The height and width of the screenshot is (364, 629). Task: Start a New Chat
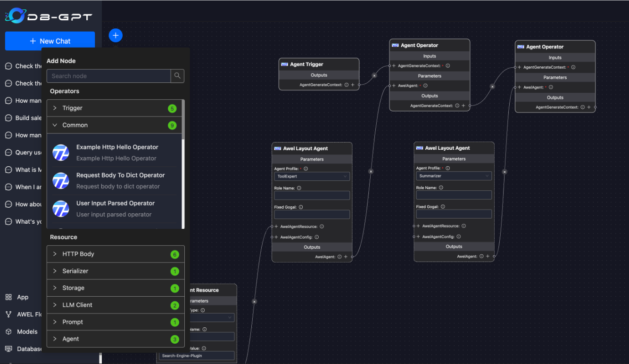coord(50,41)
